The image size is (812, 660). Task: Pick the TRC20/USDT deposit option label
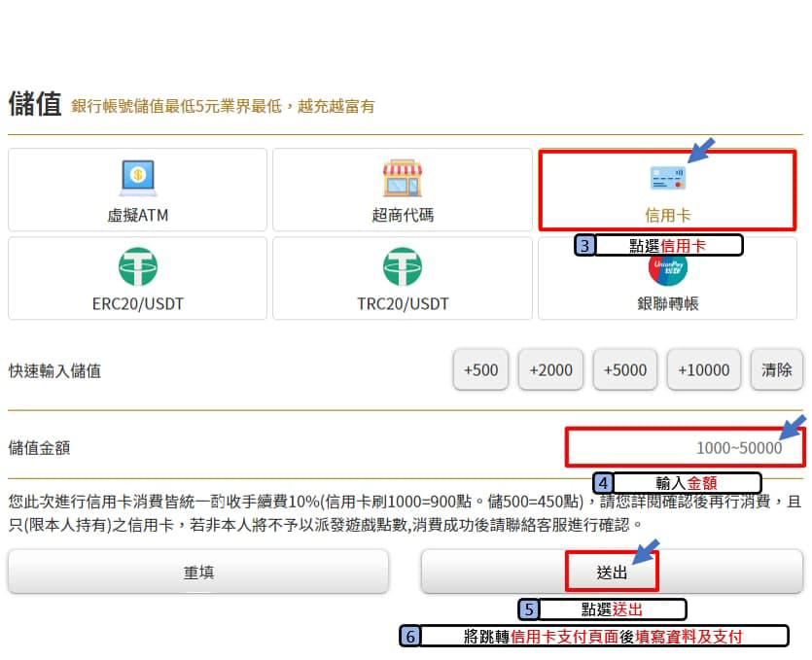tap(402, 303)
